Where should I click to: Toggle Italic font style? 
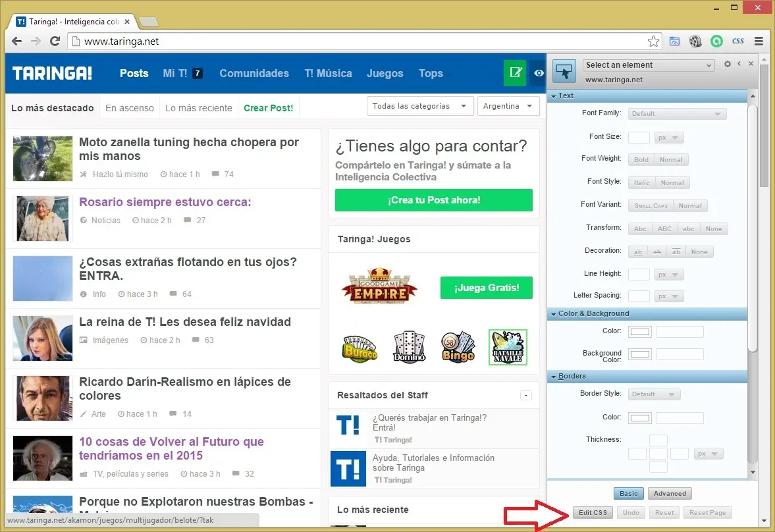pyautogui.click(x=641, y=183)
